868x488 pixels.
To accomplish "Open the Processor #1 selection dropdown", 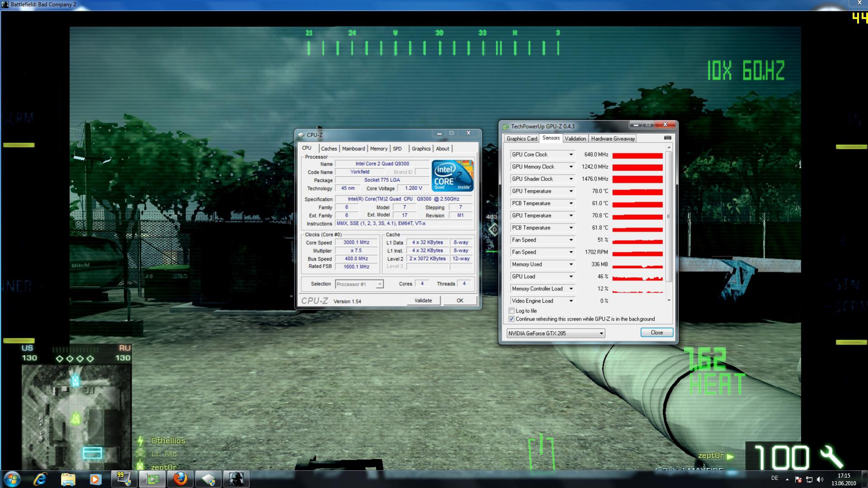I will 359,284.
